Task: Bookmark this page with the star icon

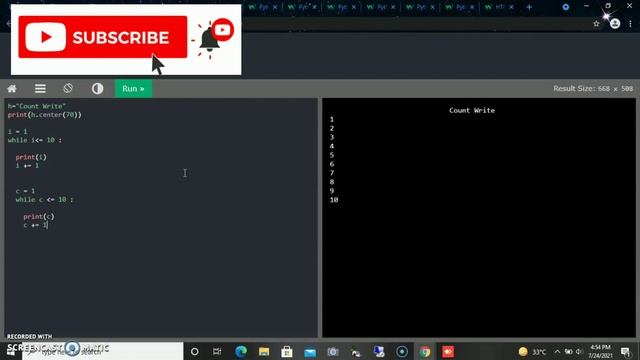Action: [x=596, y=24]
